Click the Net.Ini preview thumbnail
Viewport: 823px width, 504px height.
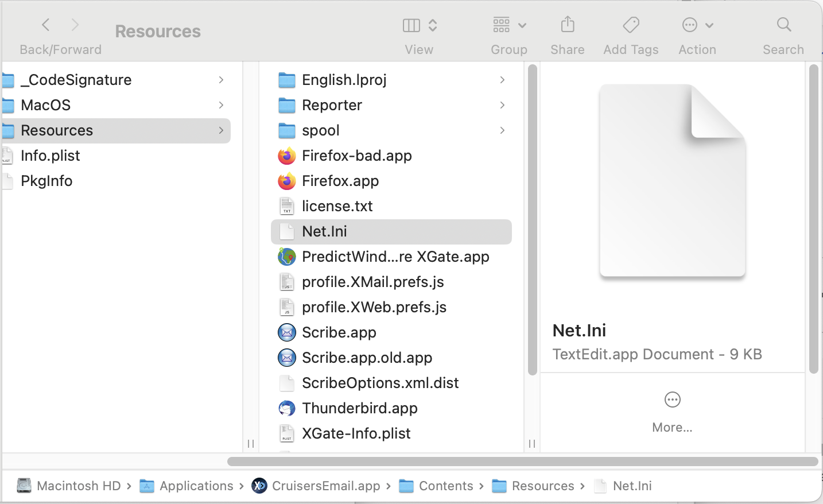[x=673, y=181]
